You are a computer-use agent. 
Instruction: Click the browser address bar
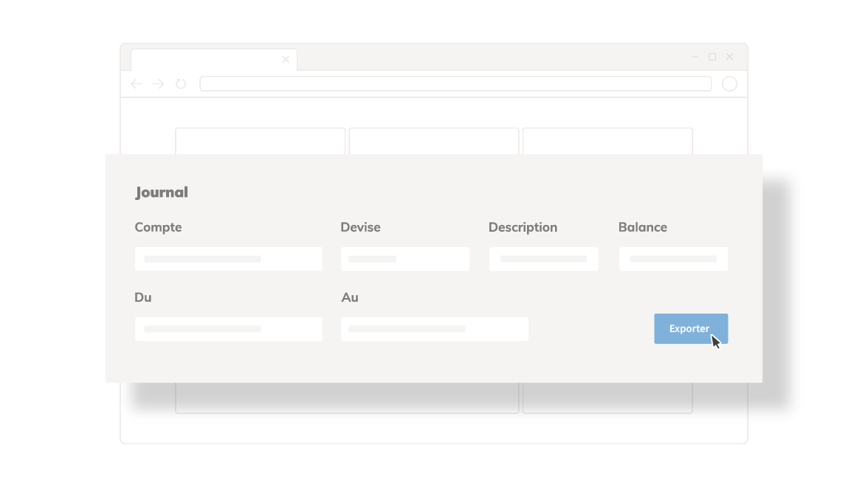(x=455, y=83)
